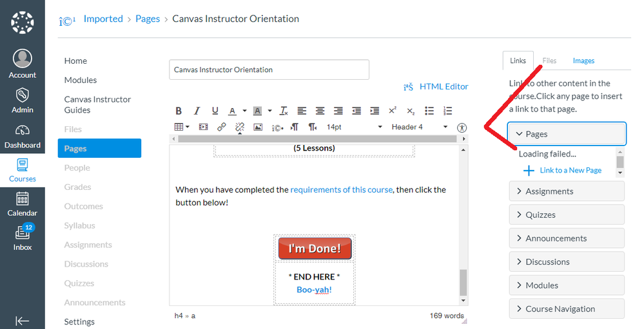This screenshot has height=329, width=644.
Task: Click the Boo-yah! link in editor
Action: pyautogui.click(x=314, y=290)
